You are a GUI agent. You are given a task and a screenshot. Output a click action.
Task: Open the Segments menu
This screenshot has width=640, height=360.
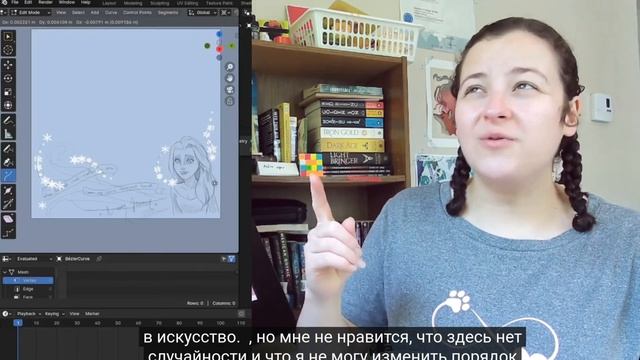pyautogui.click(x=168, y=13)
